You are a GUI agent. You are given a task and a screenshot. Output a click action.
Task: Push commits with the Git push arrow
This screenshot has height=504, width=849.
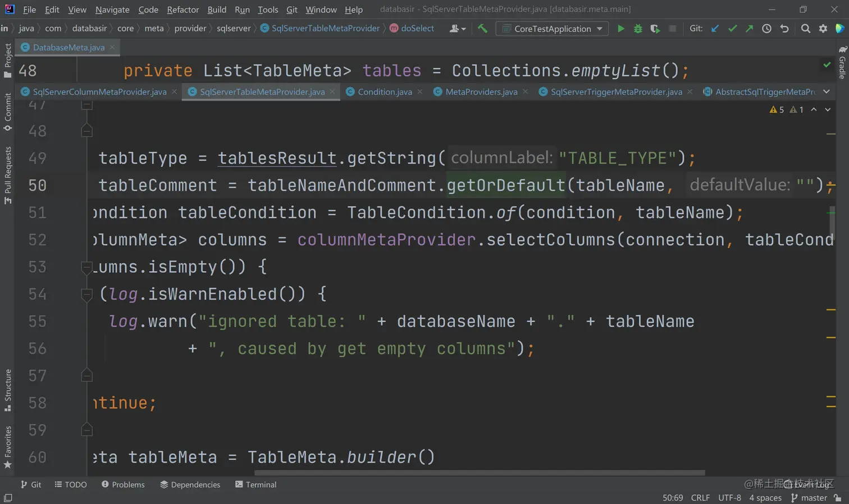tap(749, 29)
